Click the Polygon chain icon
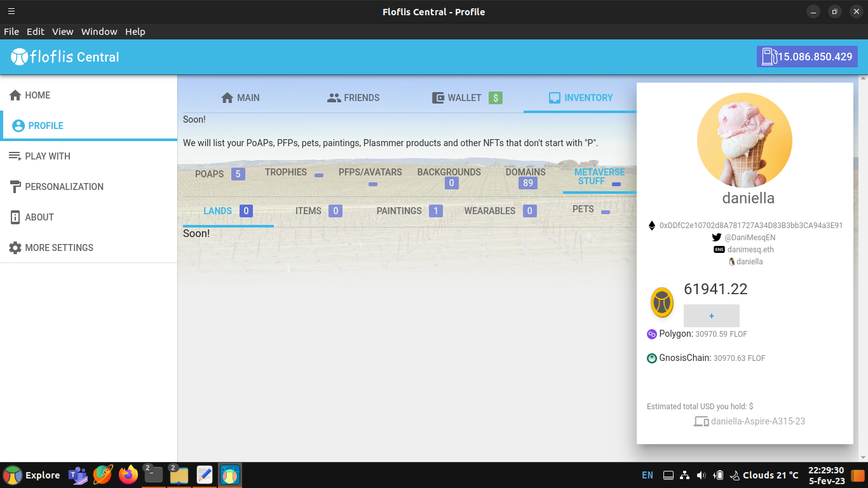 [x=652, y=334]
